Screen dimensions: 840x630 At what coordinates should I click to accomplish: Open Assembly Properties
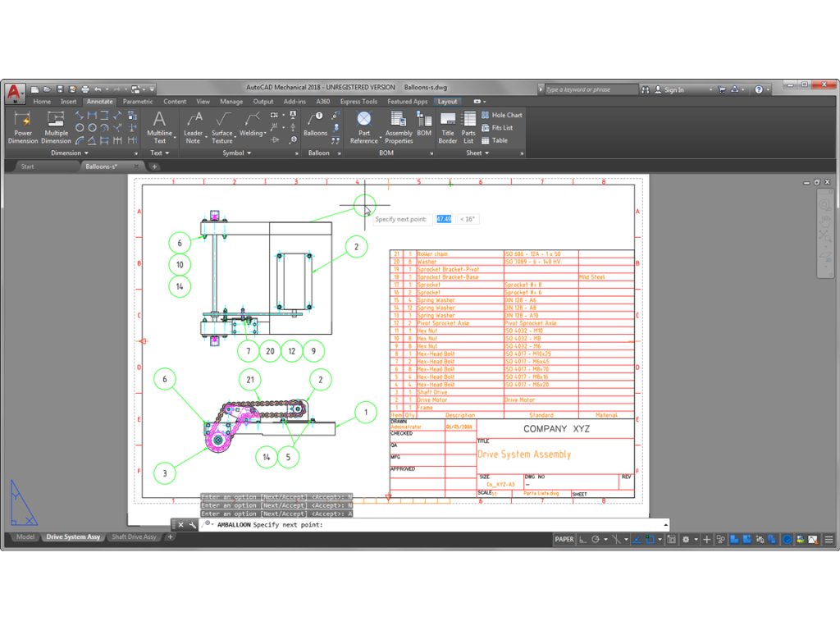coord(399,127)
